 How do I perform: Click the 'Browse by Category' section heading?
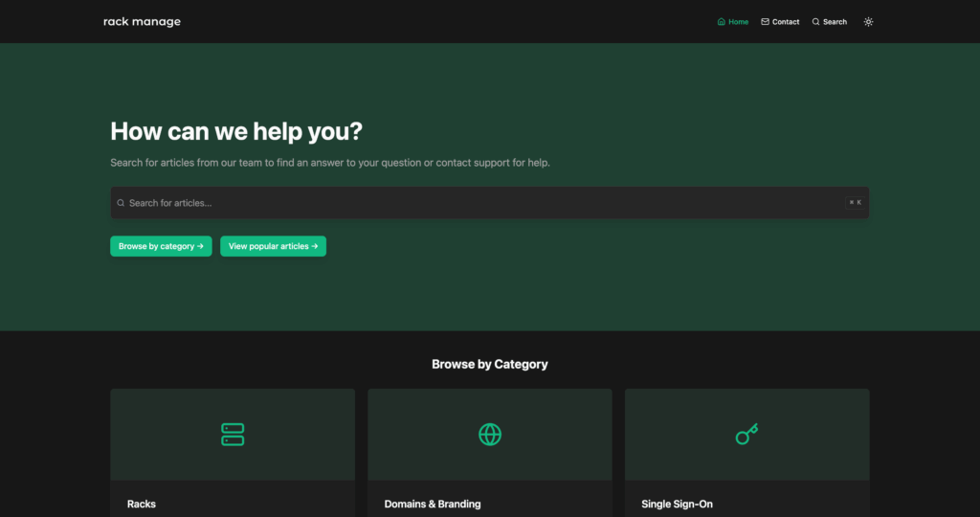click(490, 364)
